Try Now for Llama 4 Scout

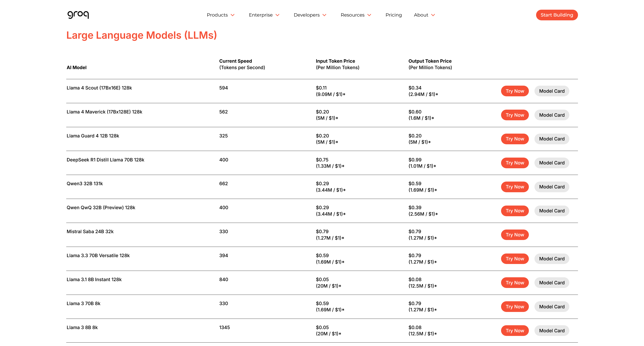coord(515,91)
